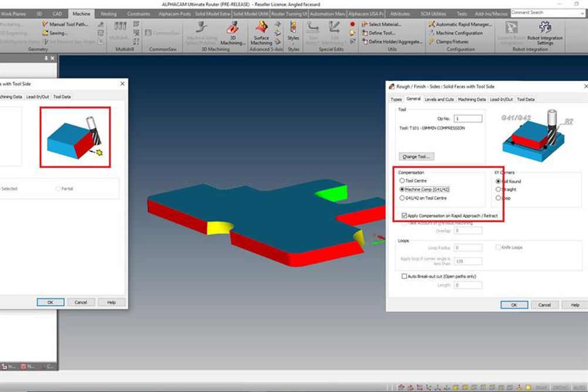This screenshot has height=392, width=588.
Task: Open Select Material command
Action: pyautogui.click(x=381, y=24)
